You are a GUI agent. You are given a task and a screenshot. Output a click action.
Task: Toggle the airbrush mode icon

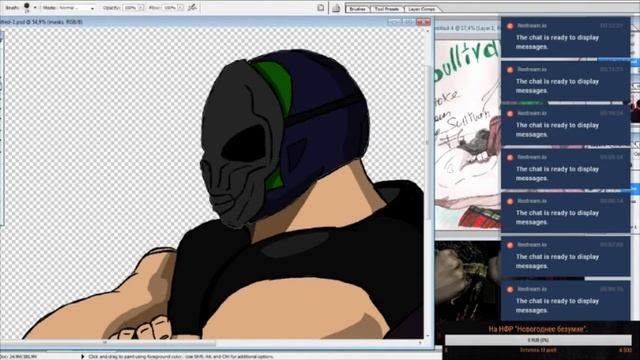(193, 7)
